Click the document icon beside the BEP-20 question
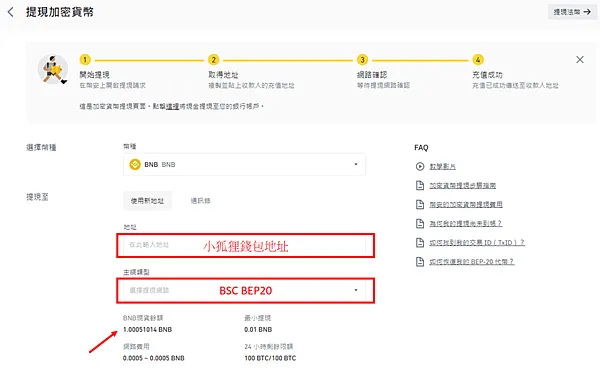 tap(420, 262)
